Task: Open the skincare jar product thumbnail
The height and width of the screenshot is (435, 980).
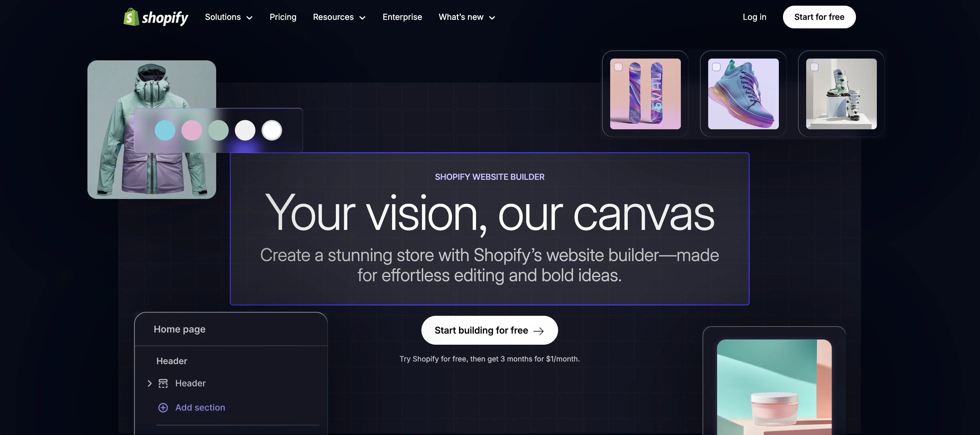Action: point(774,387)
